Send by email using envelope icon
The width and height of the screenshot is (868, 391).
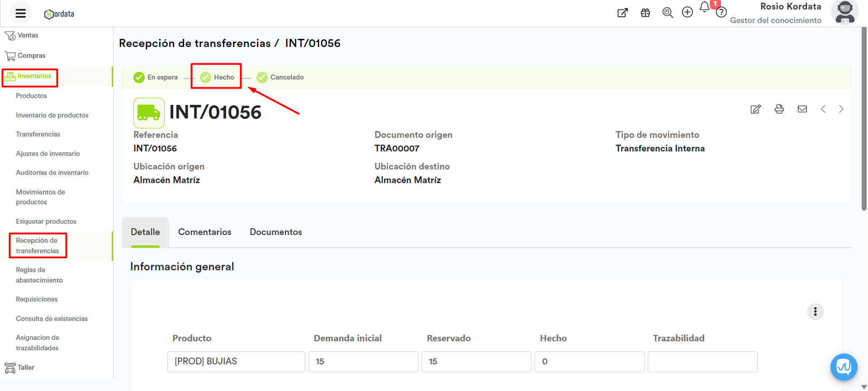point(802,109)
